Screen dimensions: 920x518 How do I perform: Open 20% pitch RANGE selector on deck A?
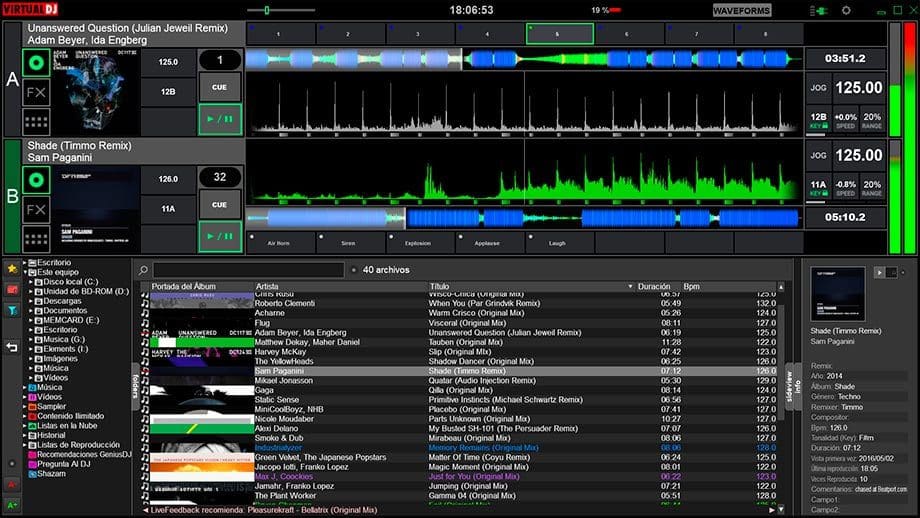[872, 120]
